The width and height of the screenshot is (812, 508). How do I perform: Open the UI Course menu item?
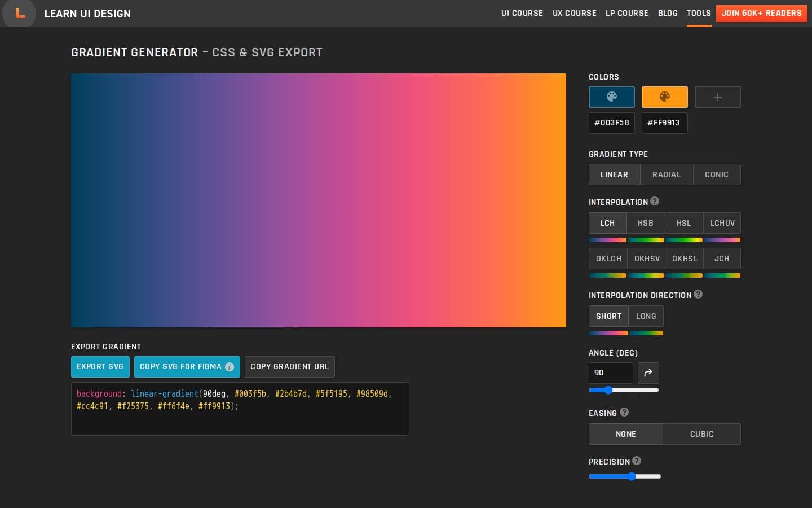tap(522, 13)
